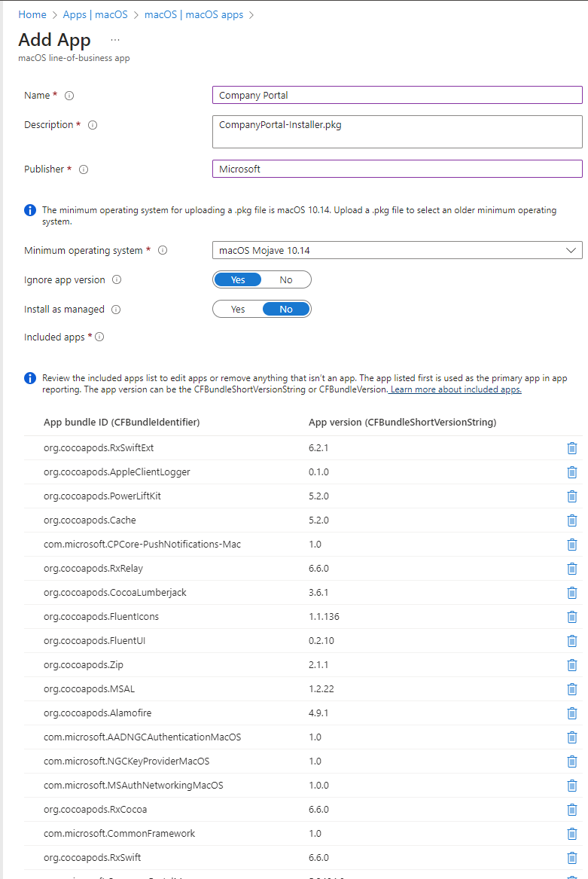Set Ignore app version to No
Screen dimensions: 588x879
click(x=286, y=279)
